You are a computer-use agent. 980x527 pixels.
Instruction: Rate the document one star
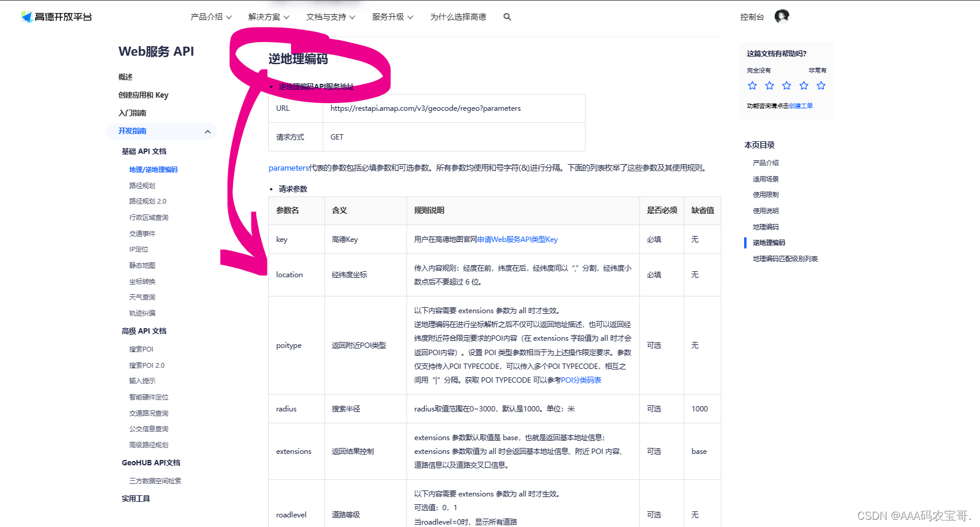(x=753, y=86)
